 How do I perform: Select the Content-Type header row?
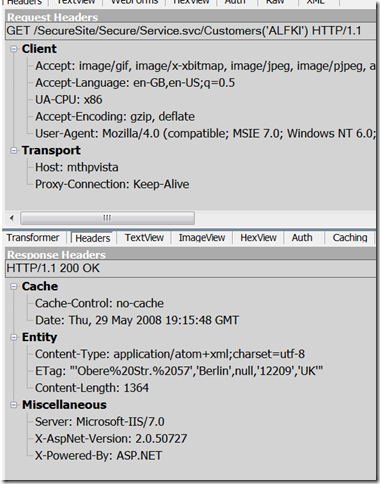pos(170,354)
